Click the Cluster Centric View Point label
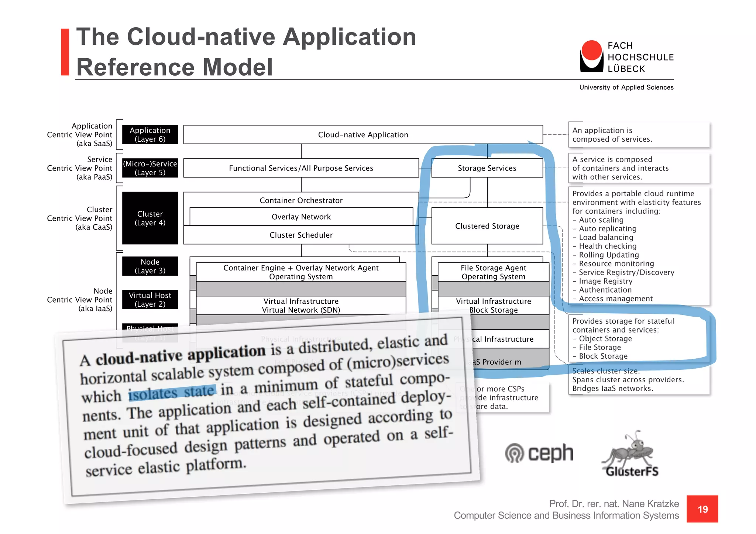This screenshot has width=756, height=534. 80,218
